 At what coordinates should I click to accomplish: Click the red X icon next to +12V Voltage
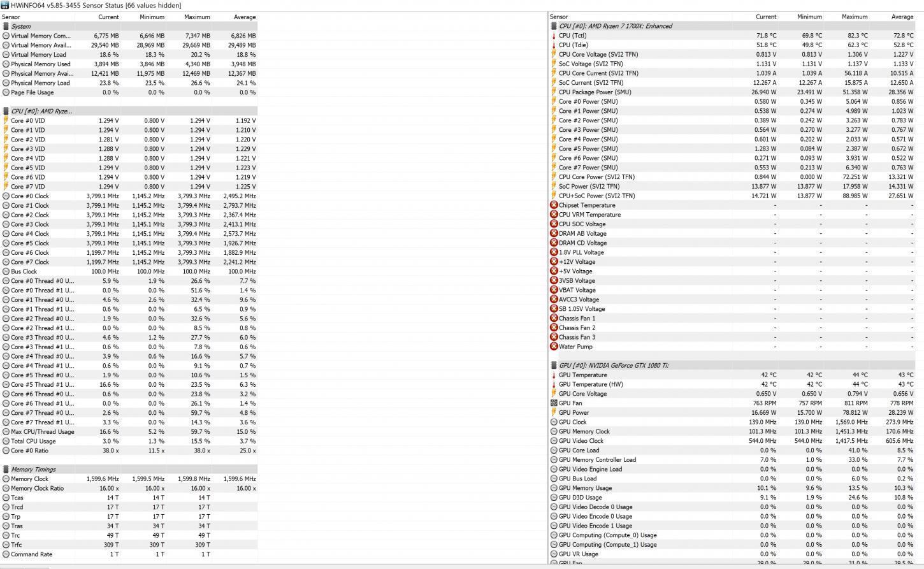[x=554, y=262]
